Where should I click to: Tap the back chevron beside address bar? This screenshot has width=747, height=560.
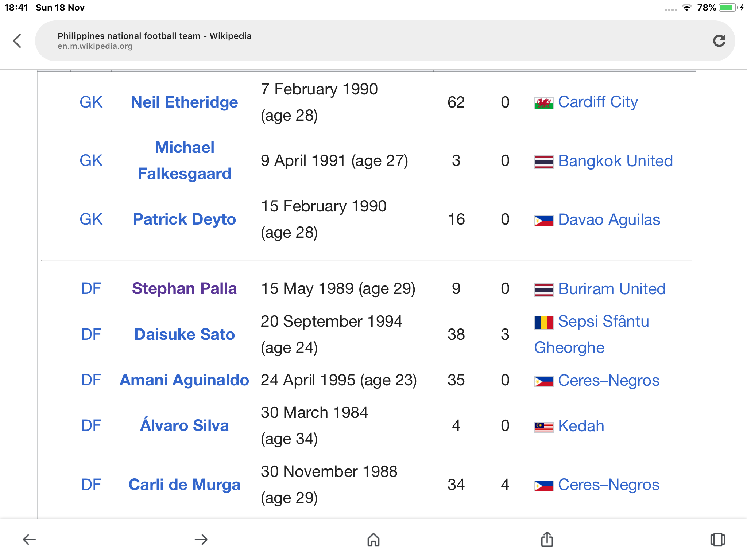pos(17,41)
